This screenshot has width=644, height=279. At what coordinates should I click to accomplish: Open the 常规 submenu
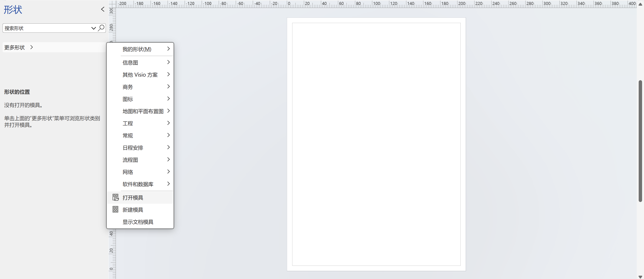click(140, 135)
